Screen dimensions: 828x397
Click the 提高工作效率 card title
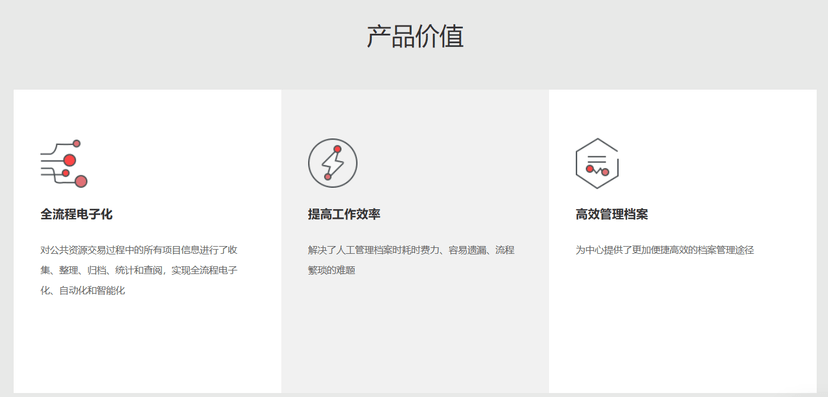pyautogui.click(x=344, y=214)
